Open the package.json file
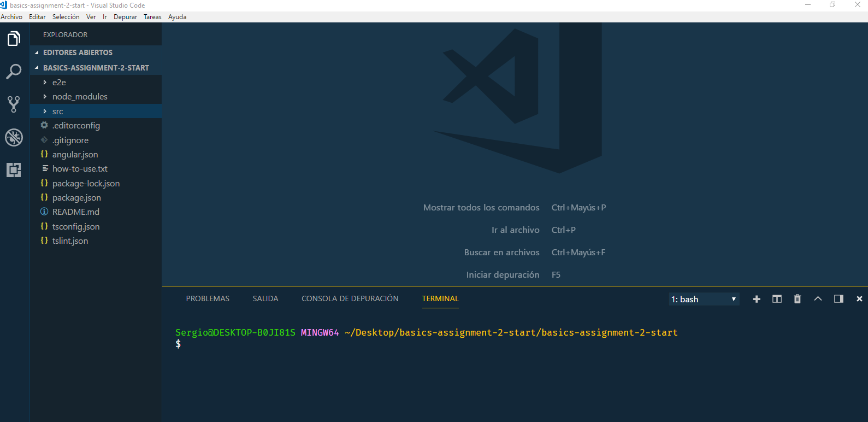This screenshot has height=422, width=868. coord(76,197)
